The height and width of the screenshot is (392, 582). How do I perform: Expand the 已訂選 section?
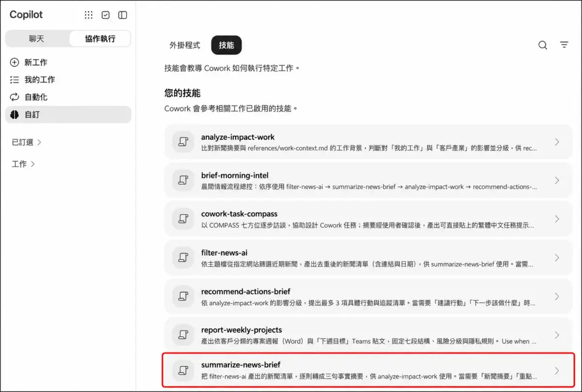click(27, 142)
